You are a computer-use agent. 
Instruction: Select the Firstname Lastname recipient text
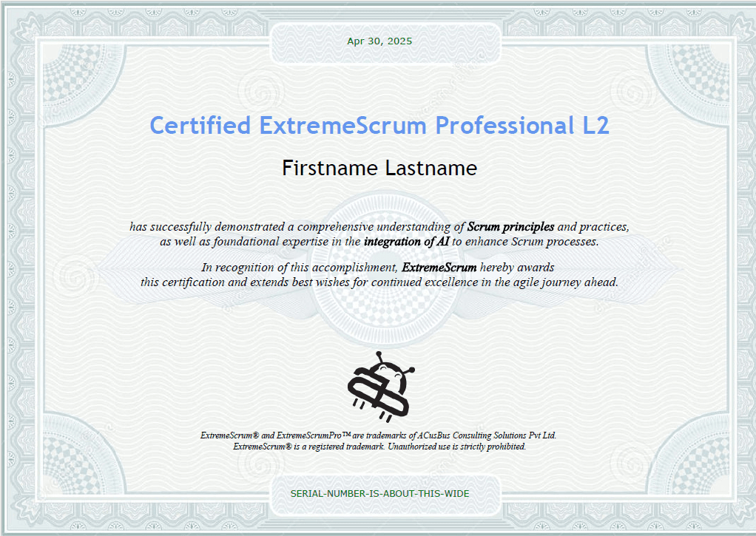click(379, 168)
